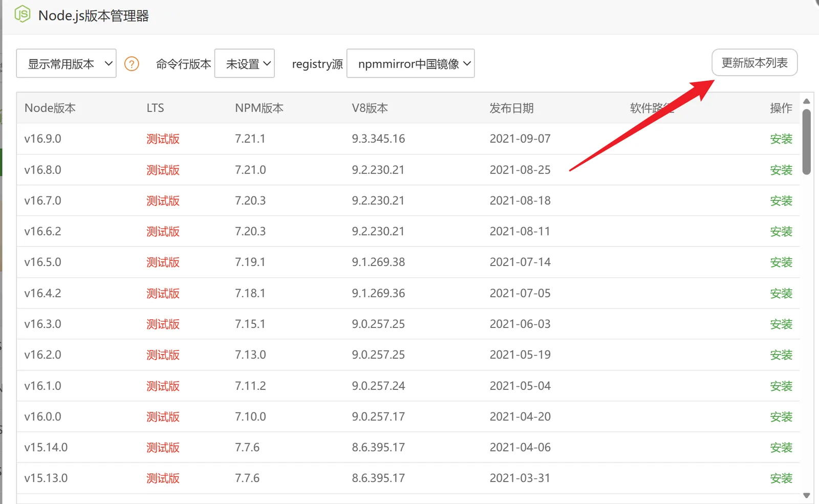
Task: Install Node v16.2.0
Action: click(781, 355)
